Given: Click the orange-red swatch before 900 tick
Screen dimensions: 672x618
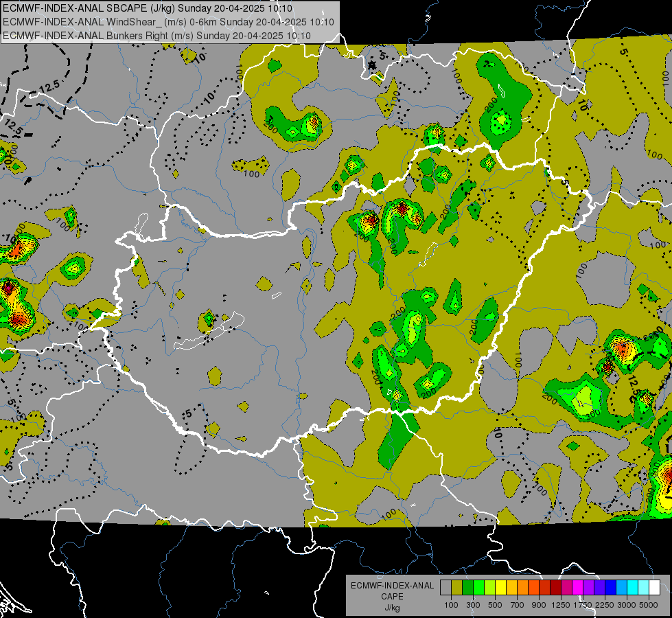Looking at the screenshot, I should coord(533,587).
